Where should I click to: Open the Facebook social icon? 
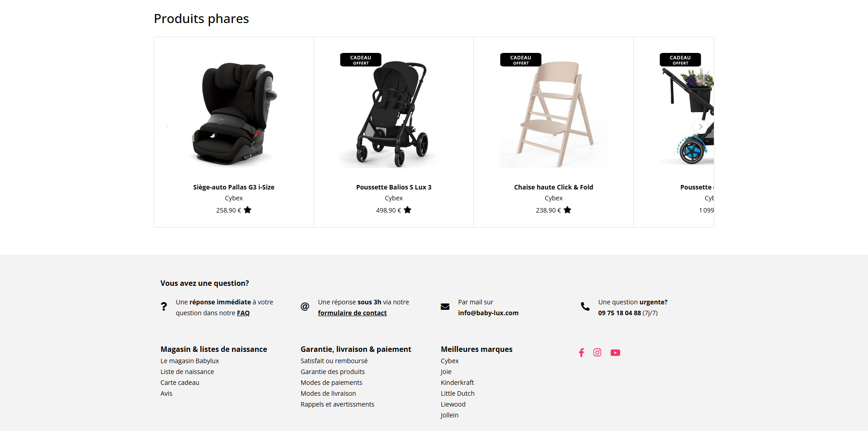[x=581, y=353]
